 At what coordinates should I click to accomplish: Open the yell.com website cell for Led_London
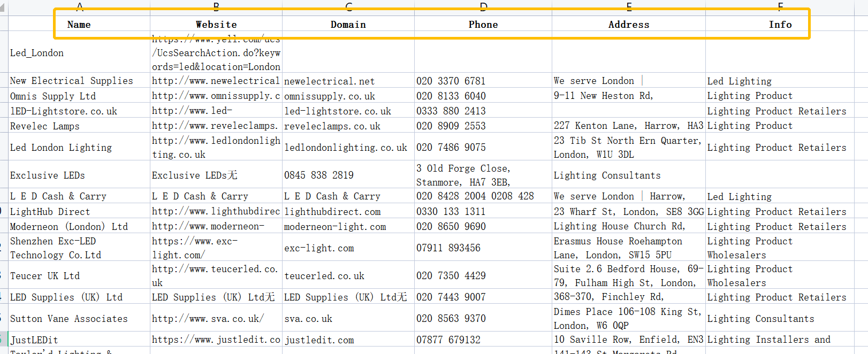point(216,52)
